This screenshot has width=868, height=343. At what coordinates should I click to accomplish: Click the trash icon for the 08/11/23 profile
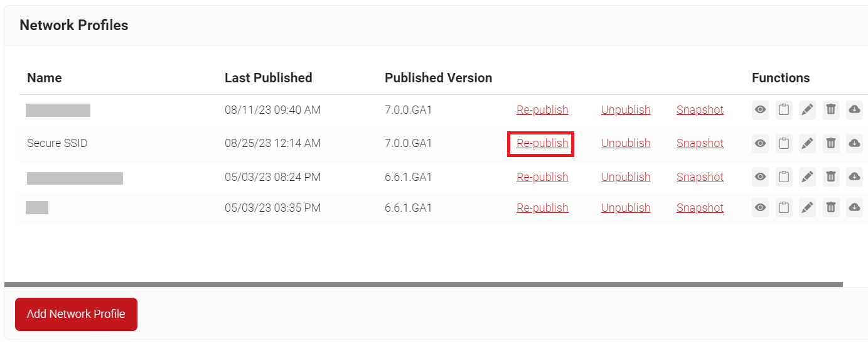pos(831,110)
